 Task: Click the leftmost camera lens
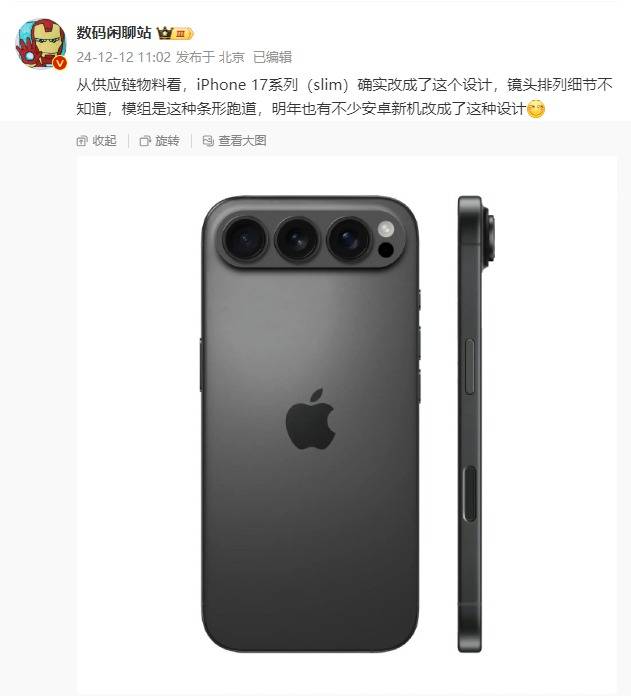(x=245, y=239)
